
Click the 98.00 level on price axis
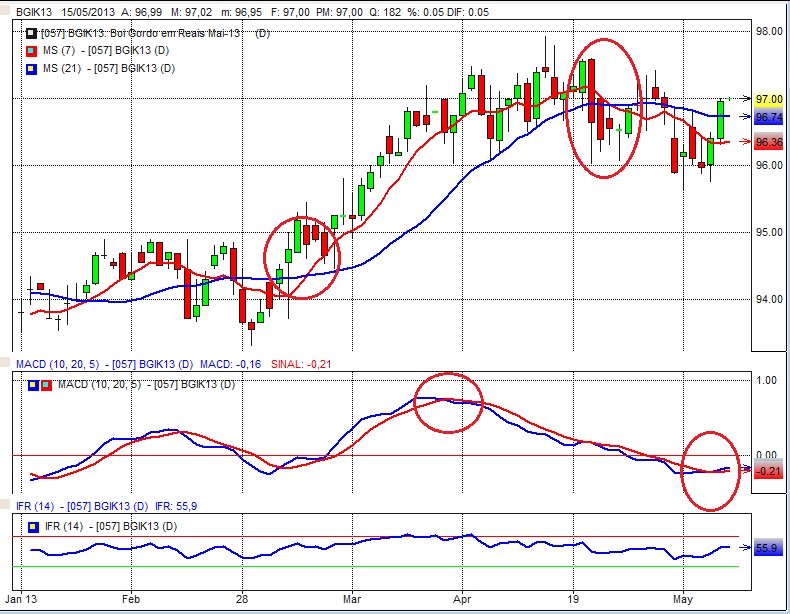[768, 32]
